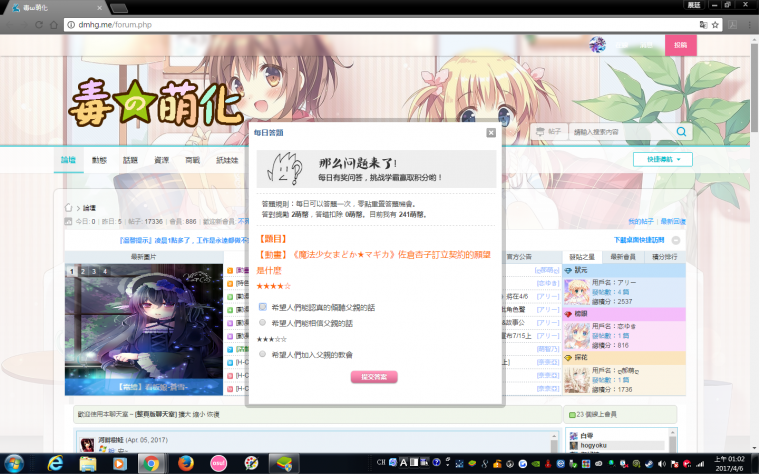
Task: Select answer 希望人們加入父親的教會
Action: (x=262, y=354)
